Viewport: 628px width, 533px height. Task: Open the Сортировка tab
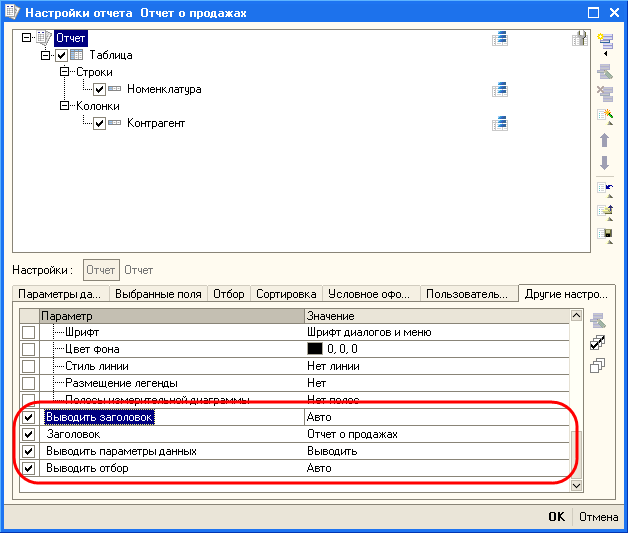tap(286, 295)
